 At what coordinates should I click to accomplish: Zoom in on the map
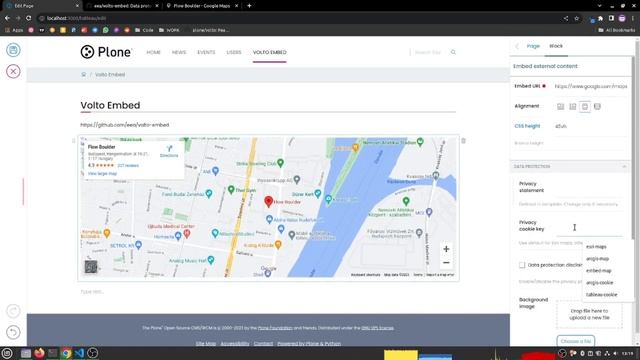[x=446, y=249]
